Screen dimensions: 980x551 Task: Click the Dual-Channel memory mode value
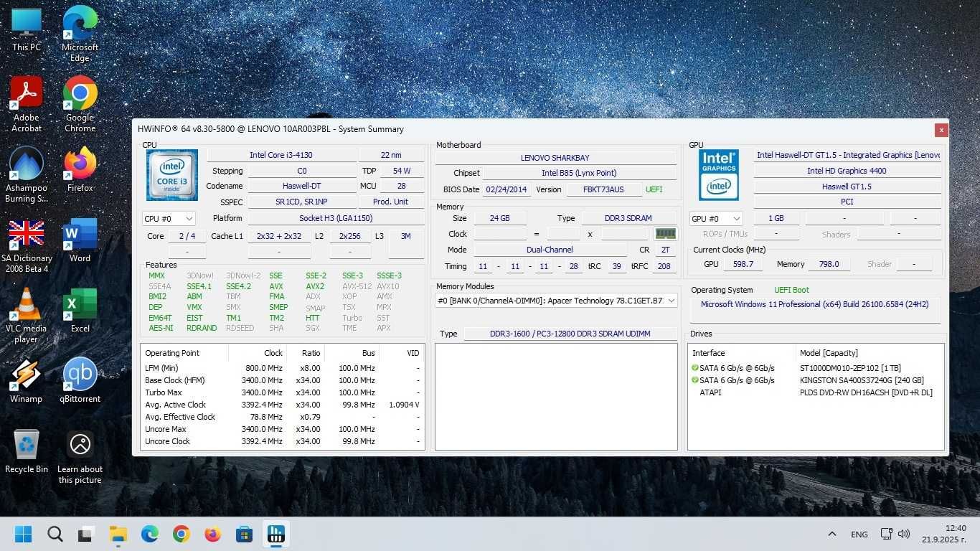pyautogui.click(x=550, y=250)
